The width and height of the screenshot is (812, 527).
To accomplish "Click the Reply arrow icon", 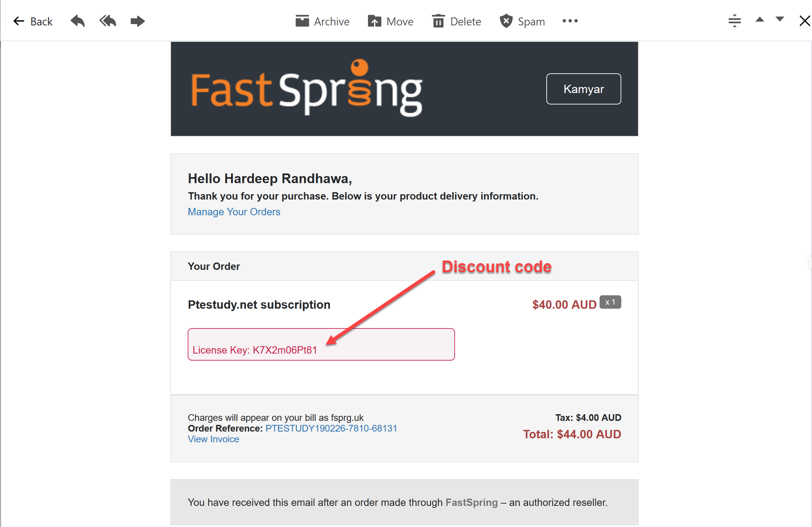I will coord(77,21).
